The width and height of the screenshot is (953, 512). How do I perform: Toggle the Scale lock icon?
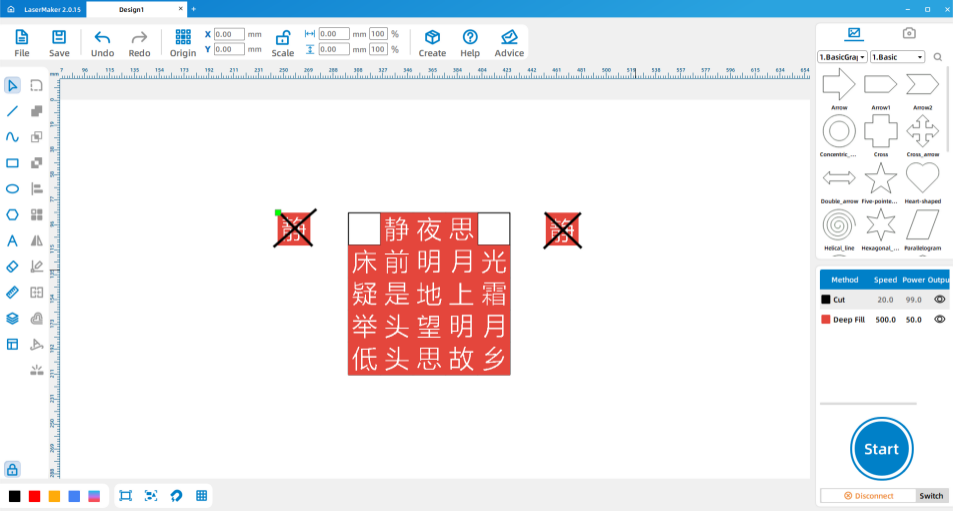283,43
